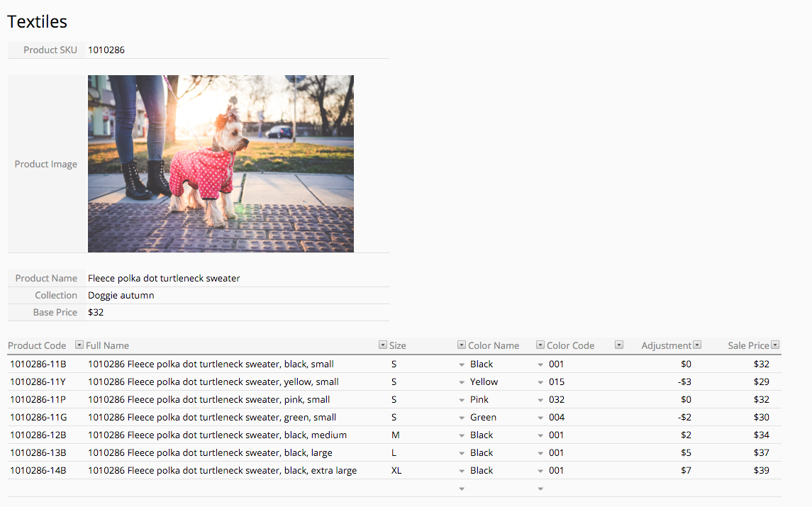The width and height of the screenshot is (812, 507).
Task: Expand size dropdown arrow in the 1010286-14B row
Action: (462, 471)
